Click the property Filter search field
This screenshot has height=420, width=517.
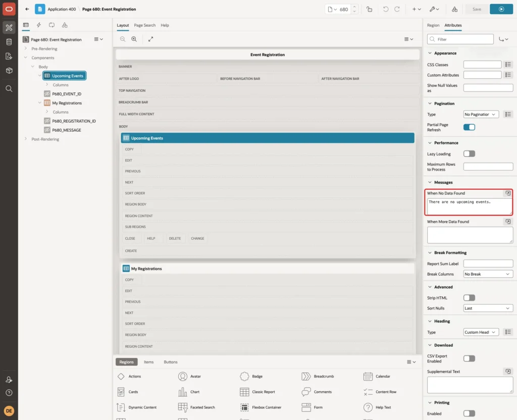click(460, 39)
